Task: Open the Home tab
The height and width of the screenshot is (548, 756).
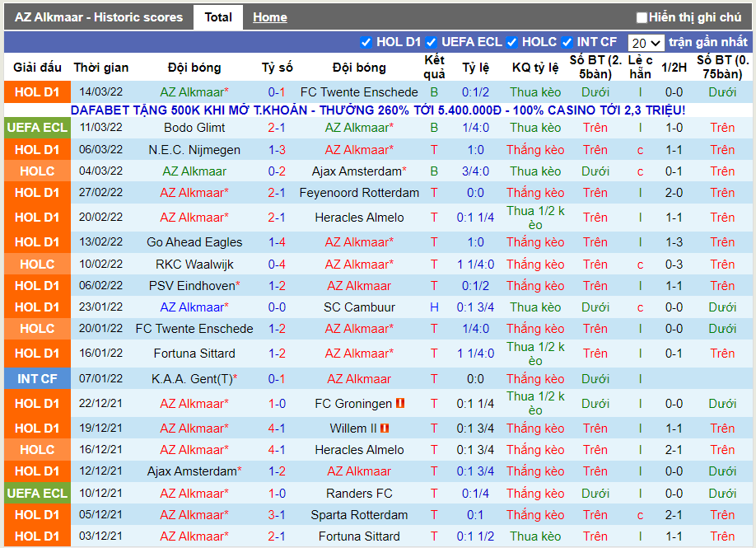Action: coord(270,17)
